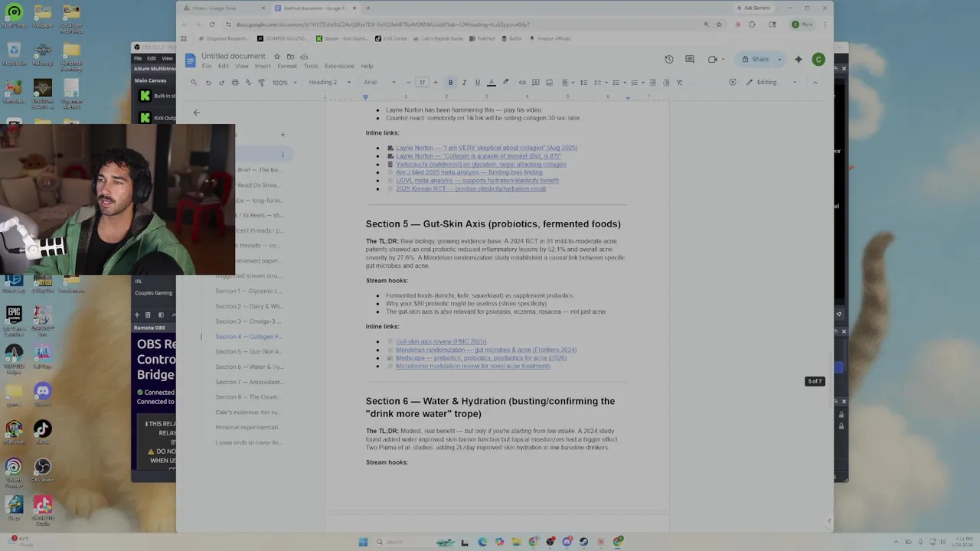Open the Insert menu
This screenshot has width=980, height=551.
263,67
